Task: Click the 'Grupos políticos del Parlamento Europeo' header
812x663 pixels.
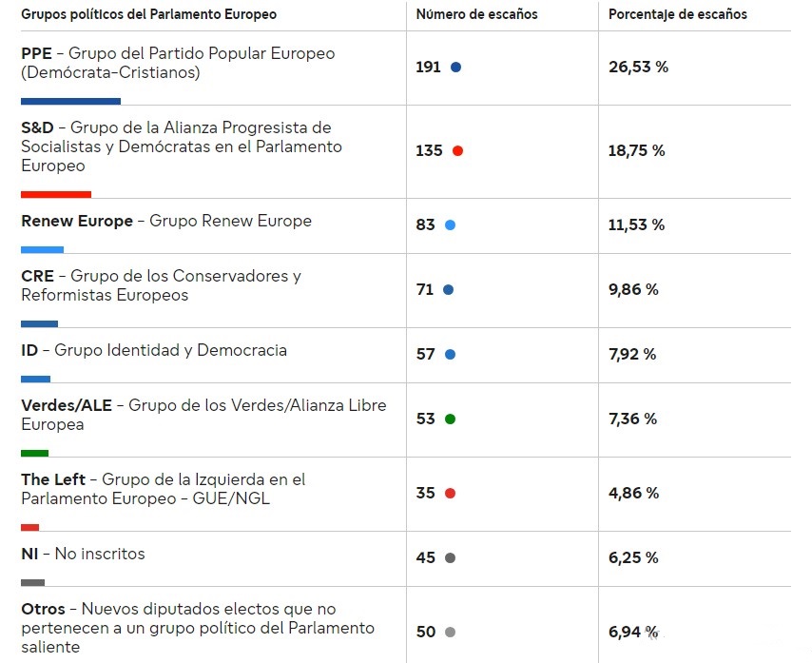Action: coord(149,14)
